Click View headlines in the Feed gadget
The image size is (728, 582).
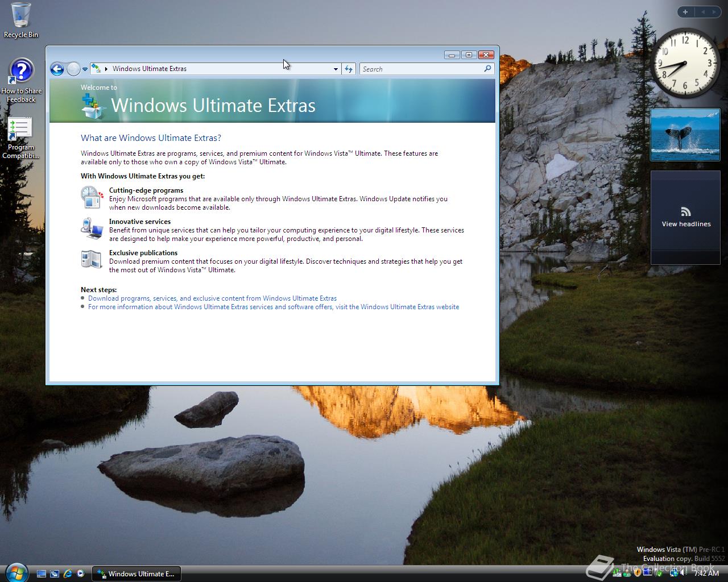click(686, 224)
